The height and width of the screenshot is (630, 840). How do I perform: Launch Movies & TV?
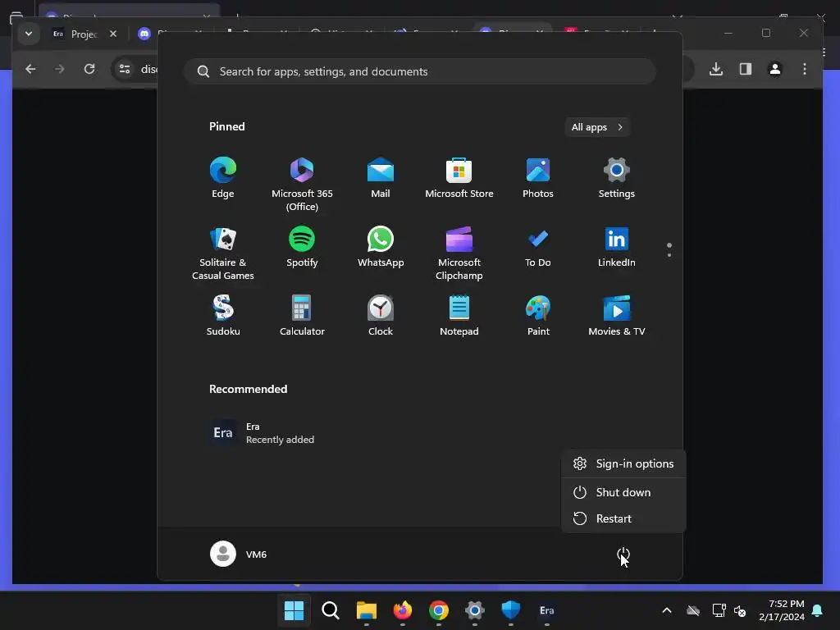617,316
